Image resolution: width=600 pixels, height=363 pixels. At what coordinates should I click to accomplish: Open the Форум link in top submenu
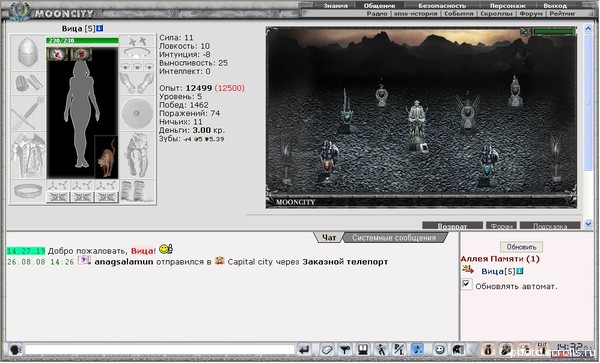coord(531,13)
